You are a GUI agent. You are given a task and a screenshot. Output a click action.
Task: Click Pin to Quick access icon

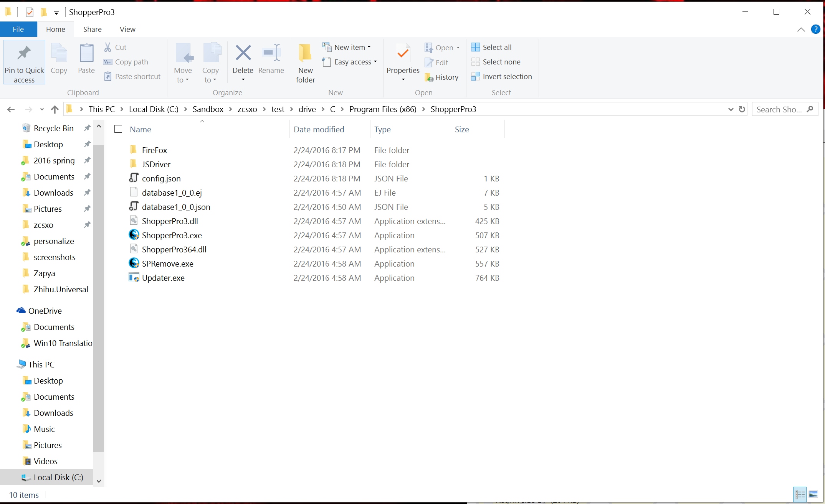(24, 53)
